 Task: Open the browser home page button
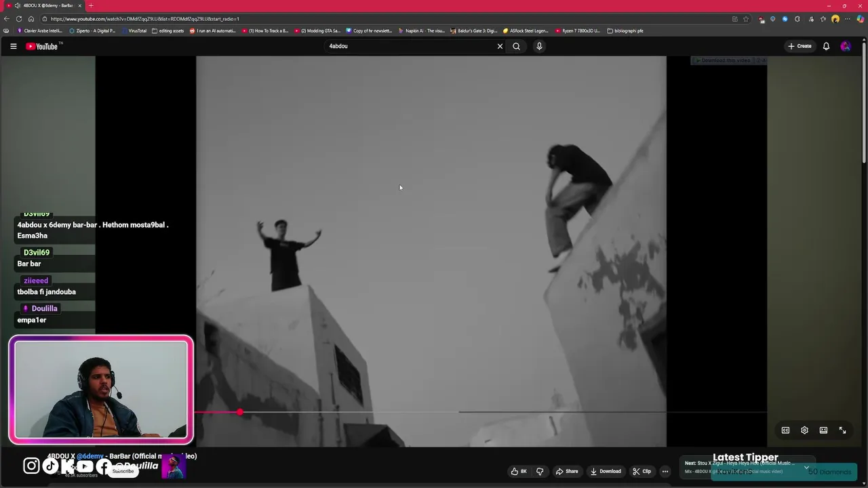(31, 19)
